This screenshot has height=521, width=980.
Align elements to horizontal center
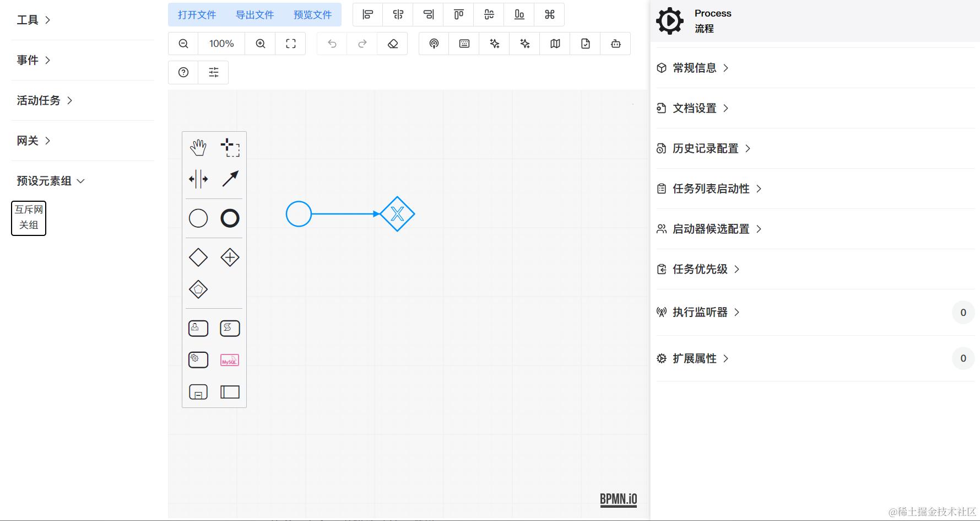[x=398, y=15]
